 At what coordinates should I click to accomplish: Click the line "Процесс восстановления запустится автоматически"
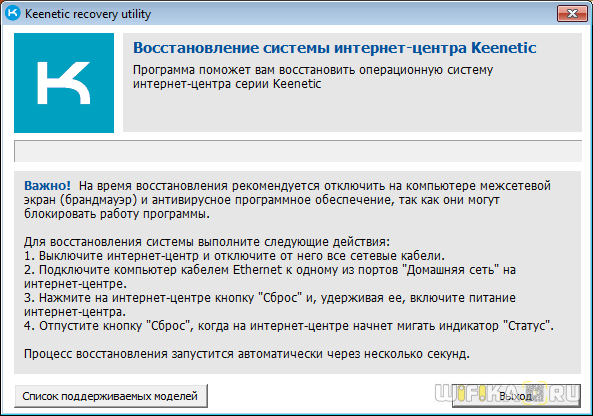[247, 354]
